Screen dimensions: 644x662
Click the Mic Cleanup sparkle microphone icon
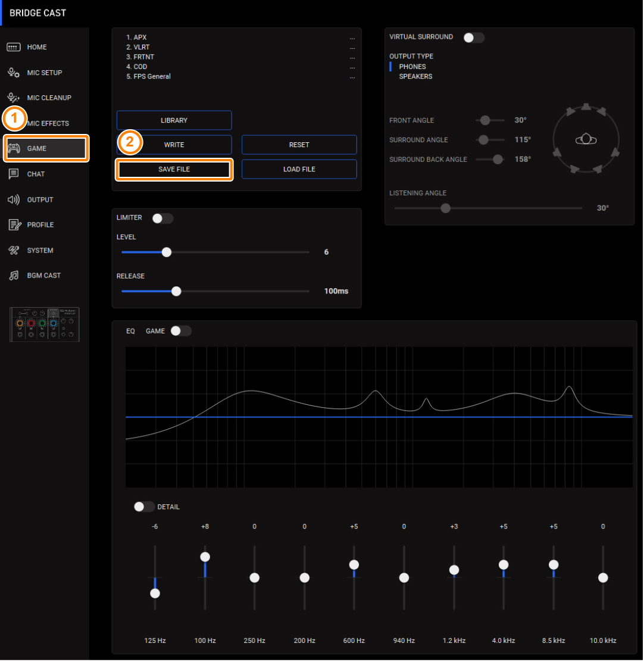click(14, 98)
